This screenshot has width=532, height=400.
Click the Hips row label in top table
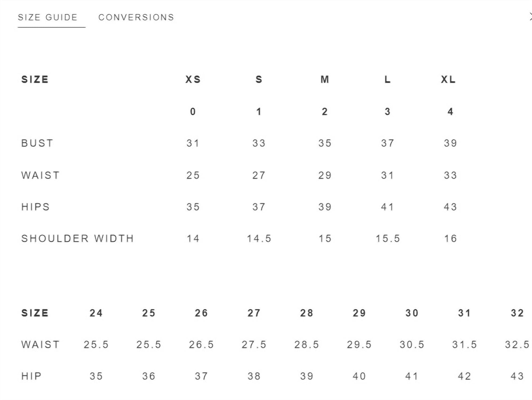pos(36,207)
